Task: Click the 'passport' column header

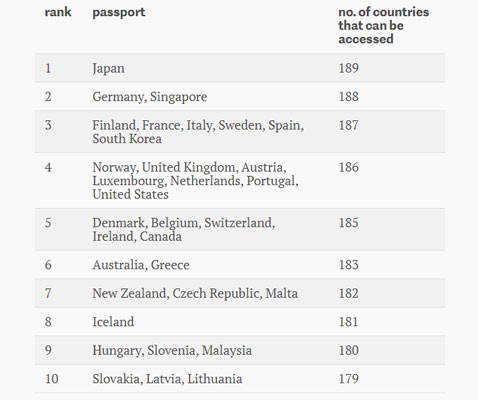Action: point(119,13)
